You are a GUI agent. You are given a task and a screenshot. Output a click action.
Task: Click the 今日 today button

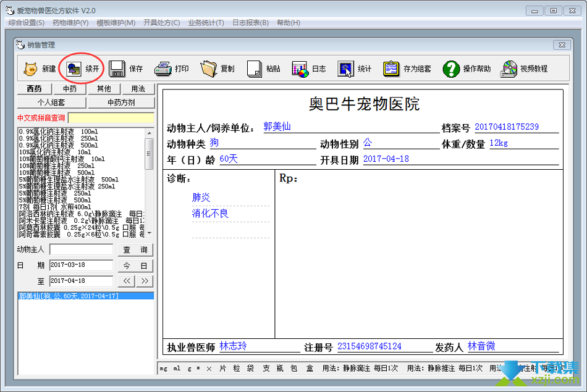click(x=135, y=266)
